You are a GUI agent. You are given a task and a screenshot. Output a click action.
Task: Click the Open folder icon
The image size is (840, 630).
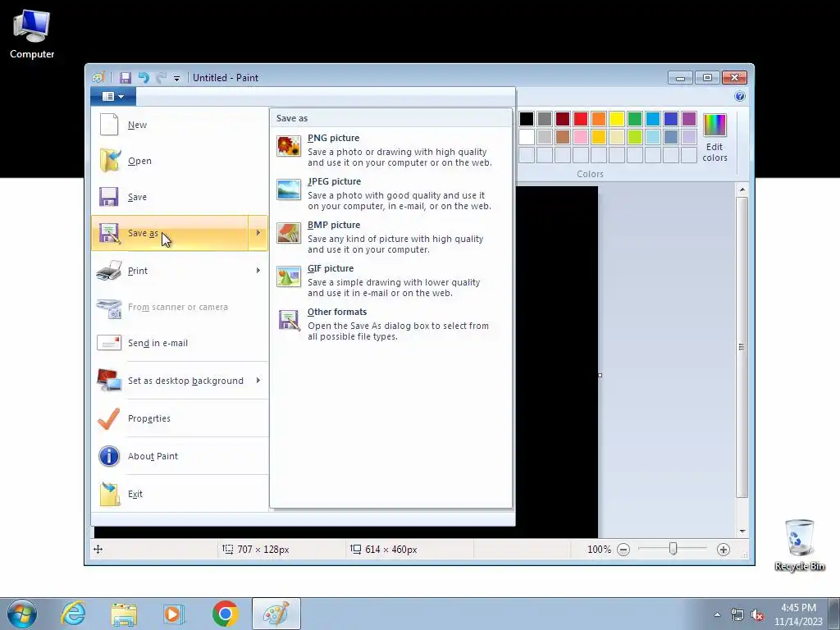pyautogui.click(x=109, y=160)
